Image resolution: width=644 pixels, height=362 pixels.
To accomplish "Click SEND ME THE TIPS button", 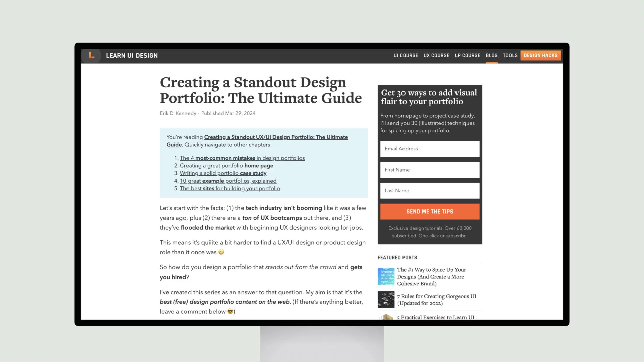I will 430,211.
